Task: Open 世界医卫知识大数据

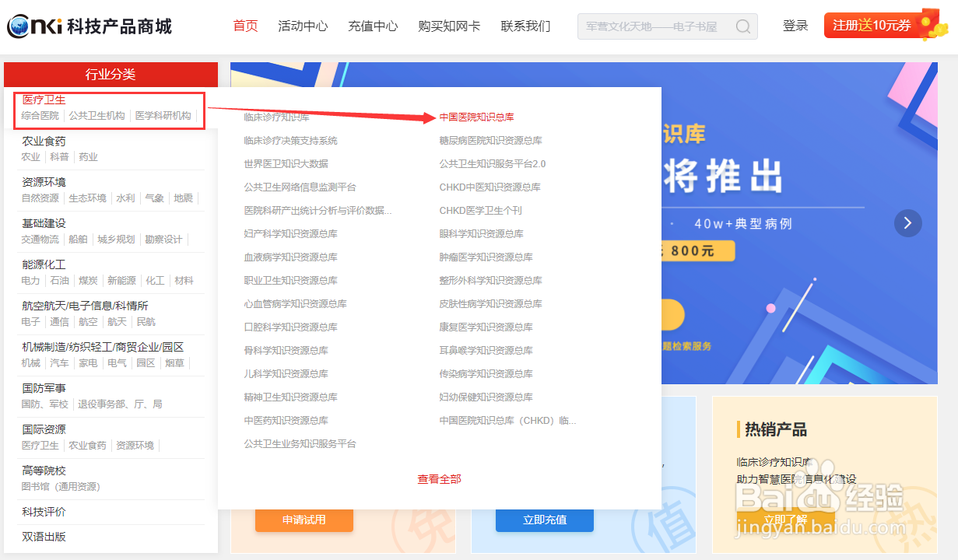Action: [x=286, y=164]
